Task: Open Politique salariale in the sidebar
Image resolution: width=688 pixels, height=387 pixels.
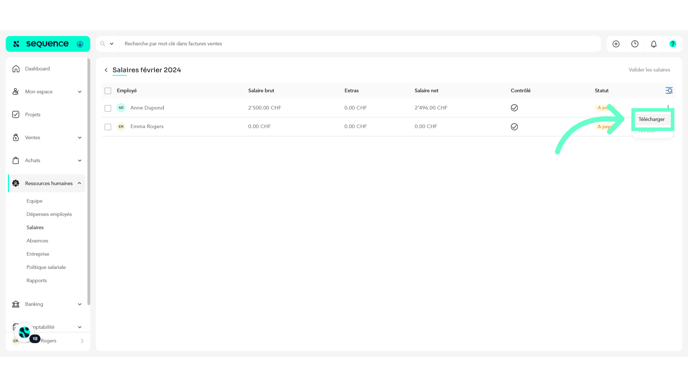Action: pyautogui.click(x=46, y=267)
